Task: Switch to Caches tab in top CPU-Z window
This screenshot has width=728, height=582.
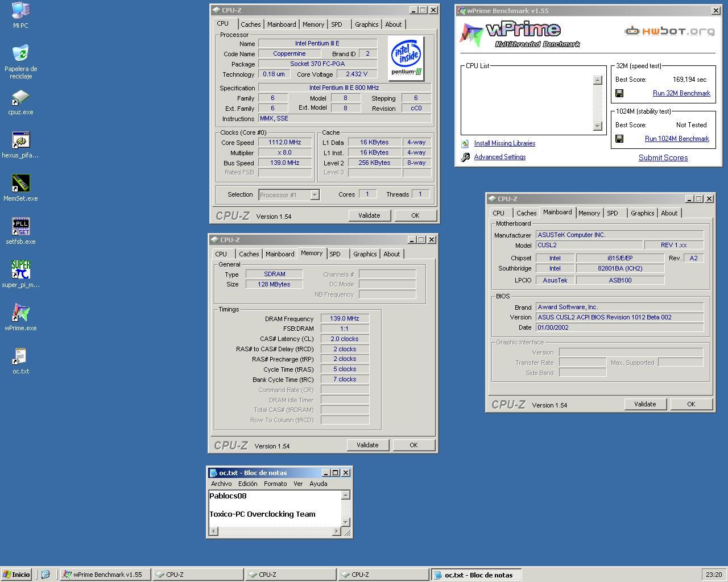Action: (250, 24)
